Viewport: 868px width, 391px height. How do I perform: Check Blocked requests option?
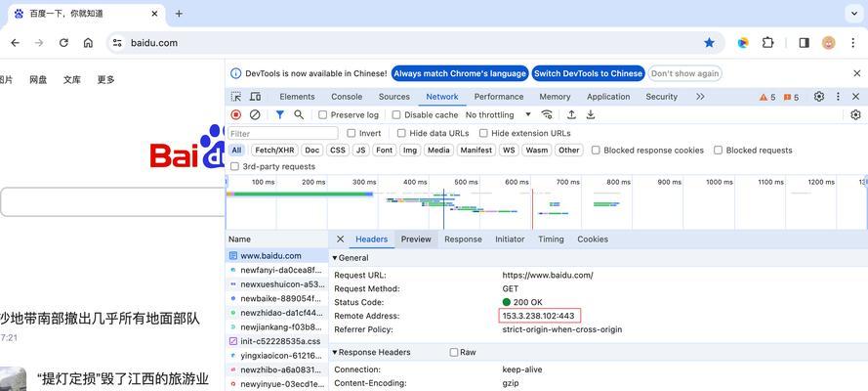point(718,151)
